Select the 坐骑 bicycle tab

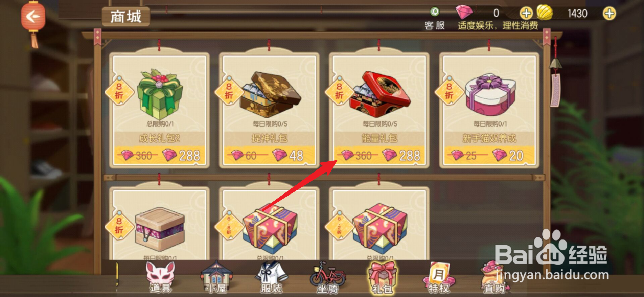(327, 277)
